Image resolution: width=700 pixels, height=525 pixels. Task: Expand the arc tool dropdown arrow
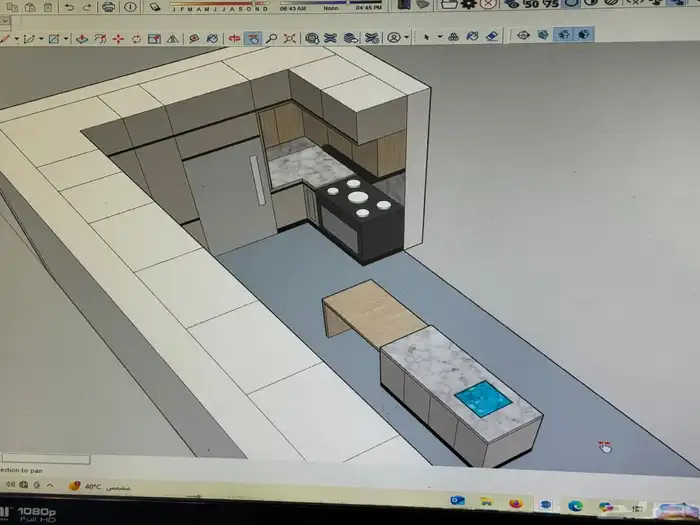(41, 39)
